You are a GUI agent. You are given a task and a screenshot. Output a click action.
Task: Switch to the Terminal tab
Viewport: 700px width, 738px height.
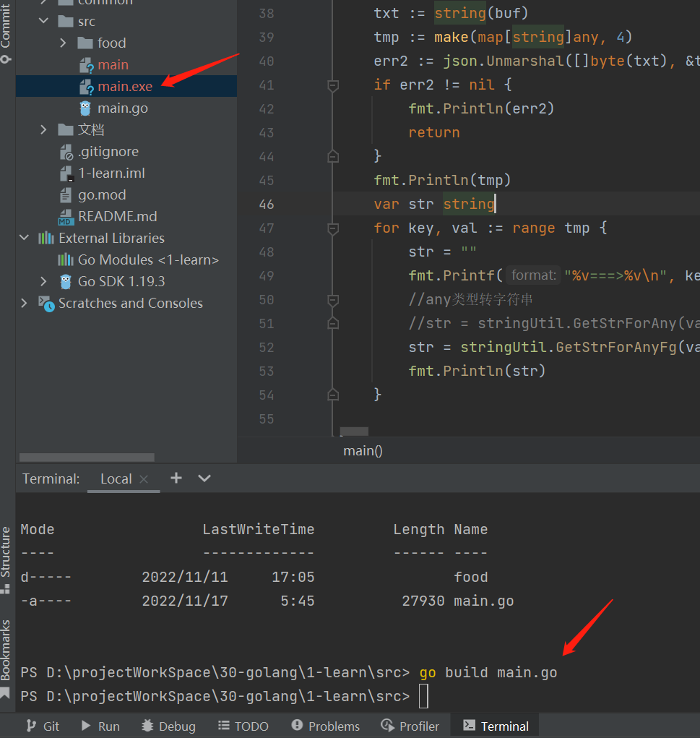pyautogui.click(x=494, y=726)
